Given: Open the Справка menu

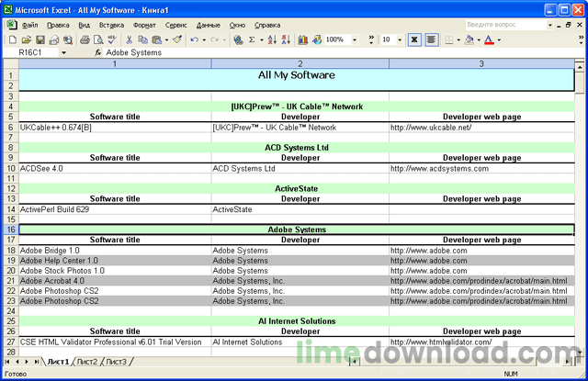Looking at the screenshot, I should 267,25.
